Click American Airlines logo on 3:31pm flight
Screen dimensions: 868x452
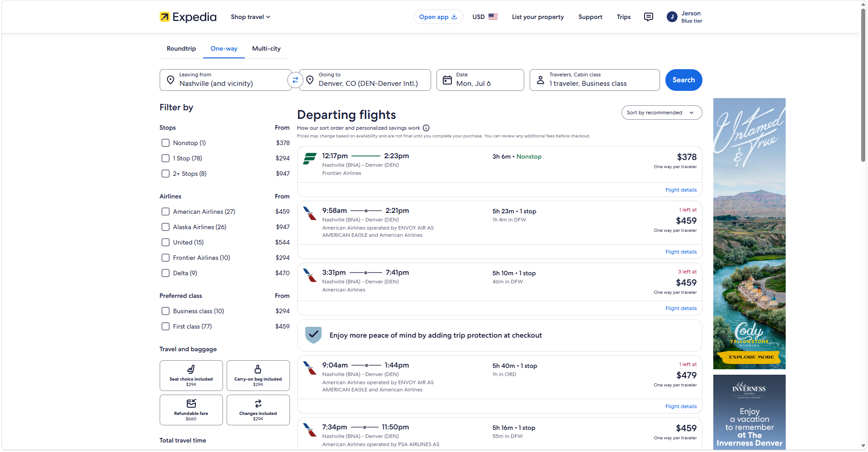pos(310,275)
